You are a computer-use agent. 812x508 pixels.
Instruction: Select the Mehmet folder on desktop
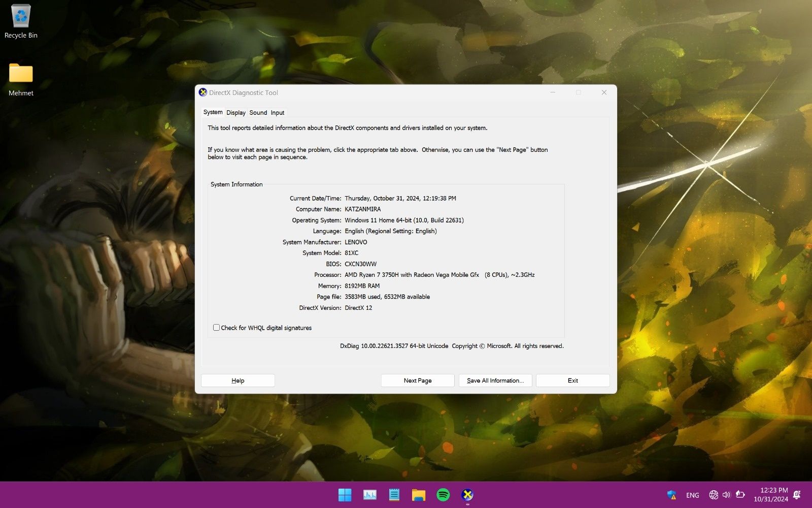21,80
